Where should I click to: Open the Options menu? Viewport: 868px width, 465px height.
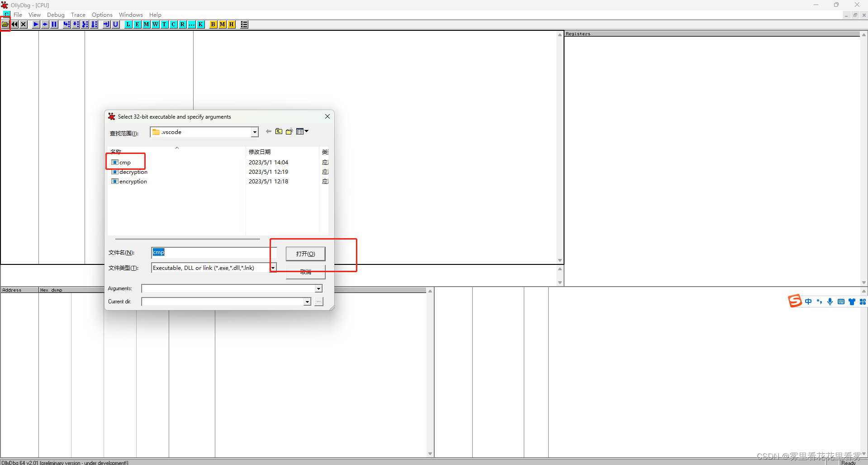tap(102, 15)
